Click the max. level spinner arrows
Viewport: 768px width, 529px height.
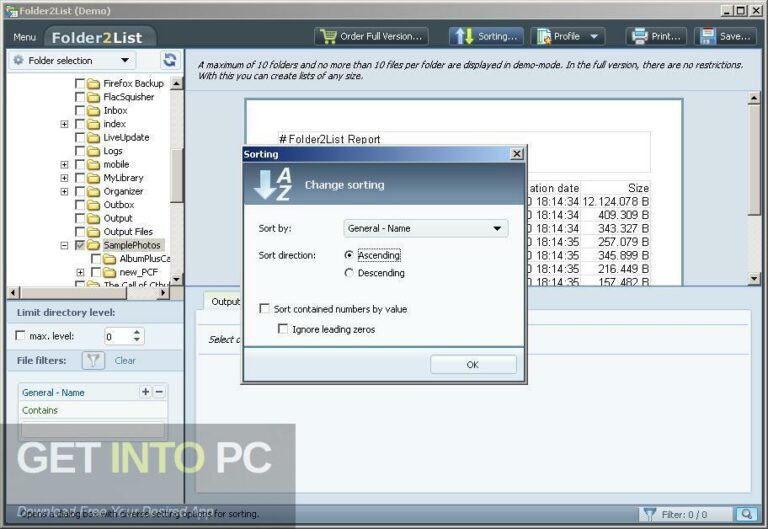tap(137, 336)
